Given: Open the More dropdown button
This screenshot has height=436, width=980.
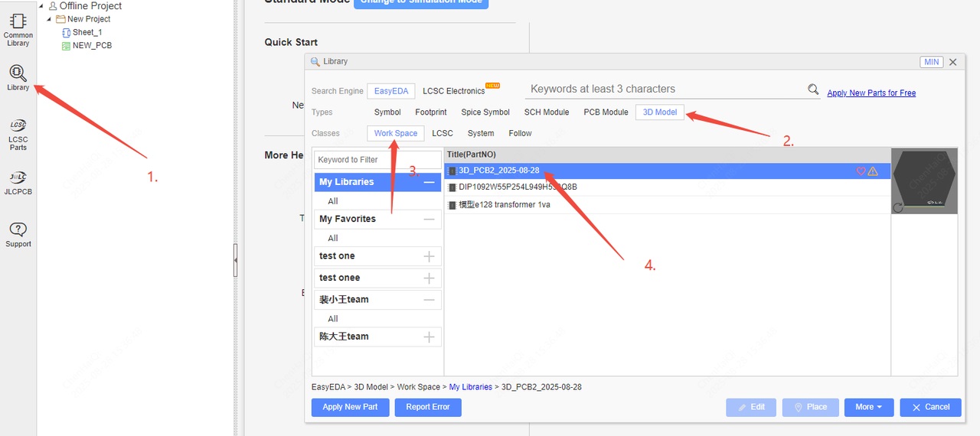Looking at the screenshot, I should coord(869,407).
